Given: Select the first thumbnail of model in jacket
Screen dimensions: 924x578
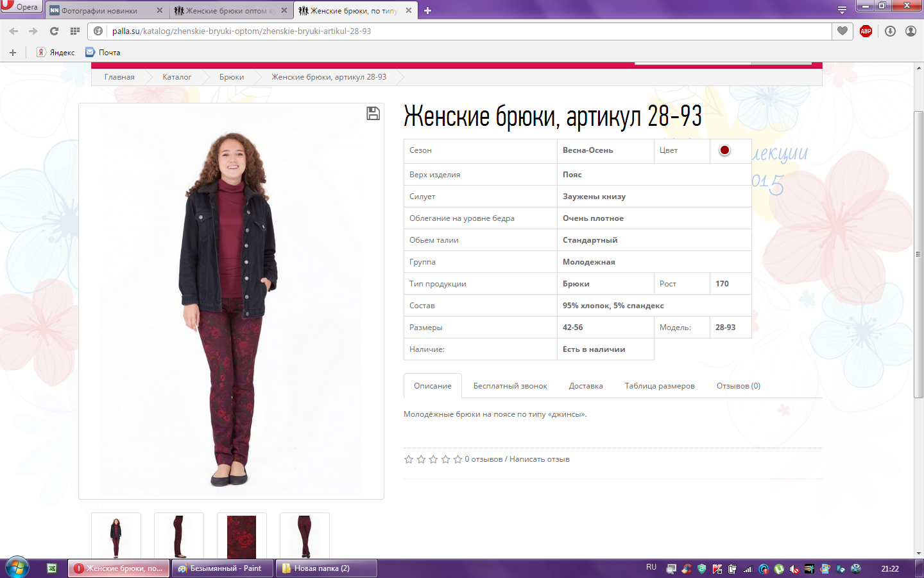Looking at the screenshot, I should pos(116,536).
